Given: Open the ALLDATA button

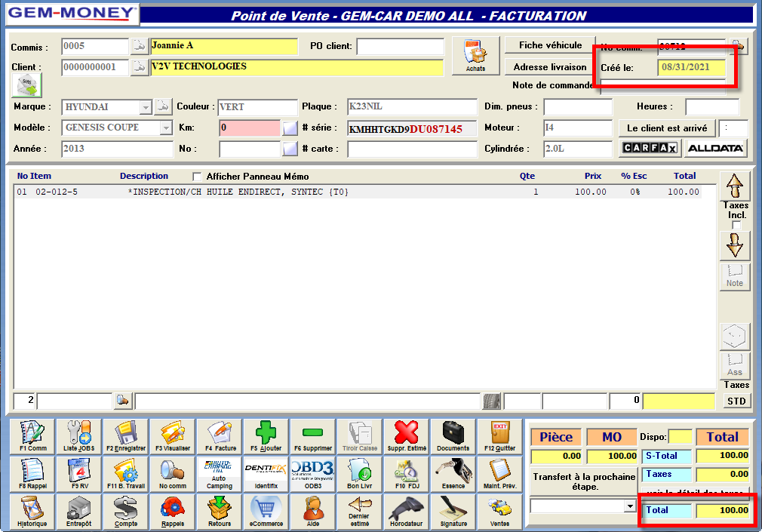Looking at the screenshot, I should pyautogui.click(x=716, y=148).
